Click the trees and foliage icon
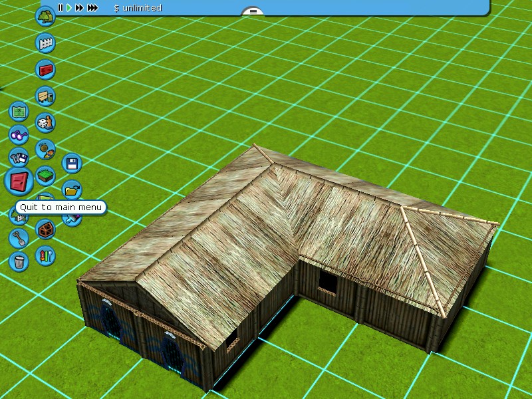The image size is (532, 399). pos(45,17)
